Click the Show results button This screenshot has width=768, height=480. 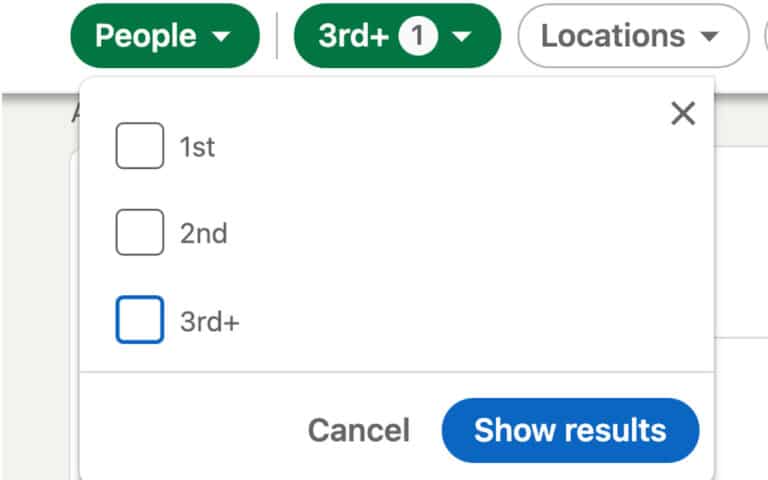pyautogui.click(x=570, y=430)
